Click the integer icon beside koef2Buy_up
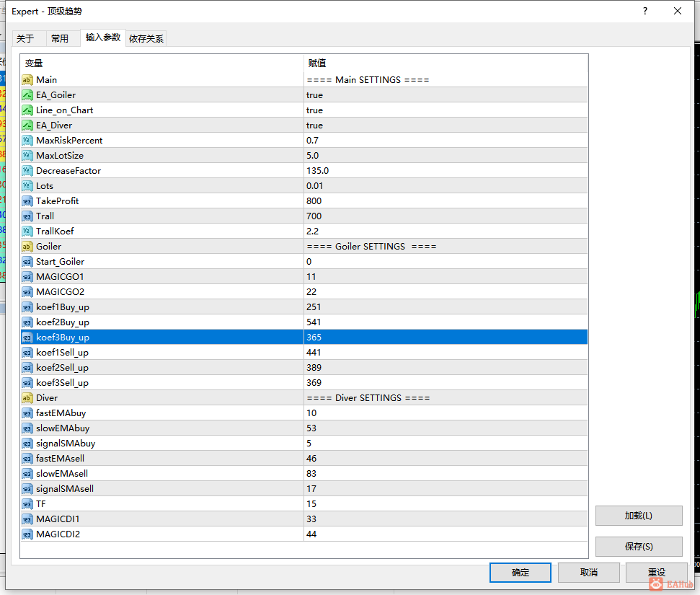The height and width of the screenshot is (595, 700). tap(27, 322)
